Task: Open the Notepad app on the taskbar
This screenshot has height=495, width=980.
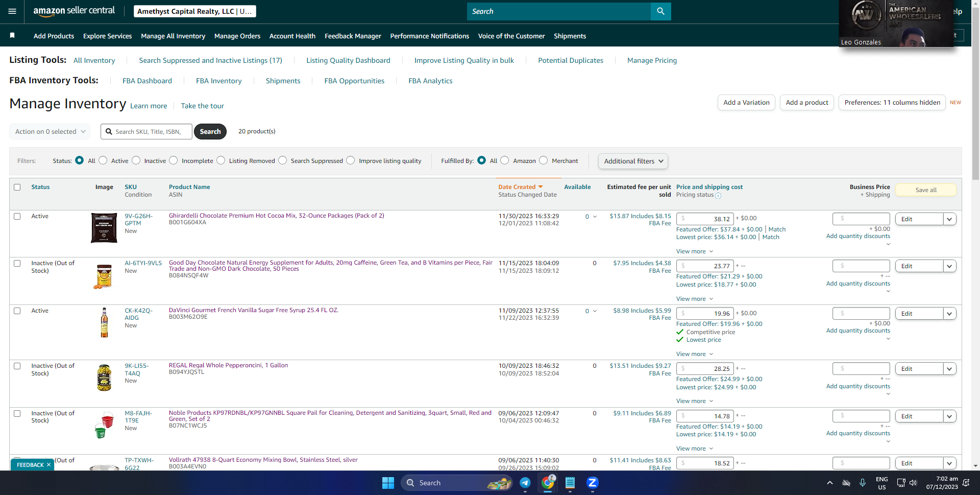Action: [x=570, y=483]
